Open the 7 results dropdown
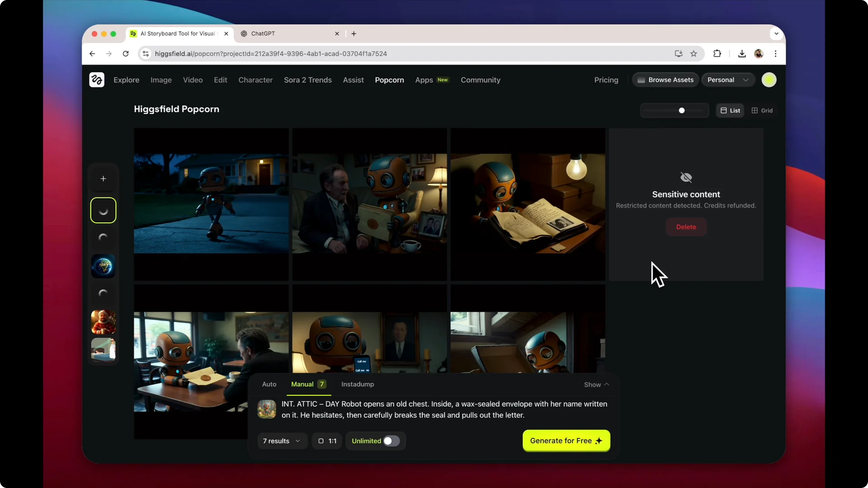Screen dimensions: 868x488 pyautogui.click(x=281, y=441)
